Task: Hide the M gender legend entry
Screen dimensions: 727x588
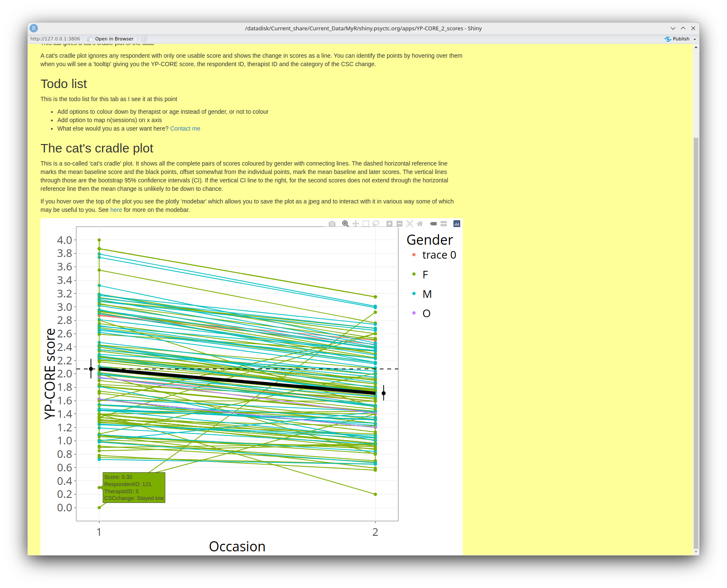Action: (x=427, y=294)
